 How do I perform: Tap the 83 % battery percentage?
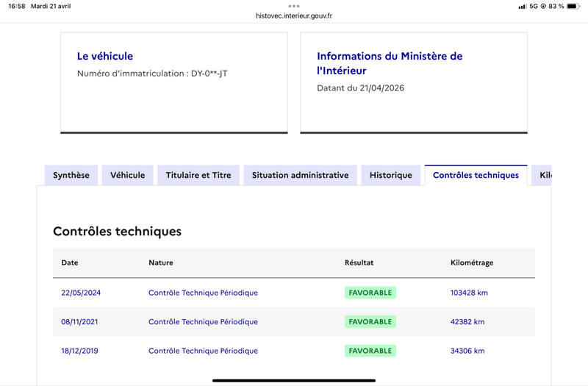point(556,6)
